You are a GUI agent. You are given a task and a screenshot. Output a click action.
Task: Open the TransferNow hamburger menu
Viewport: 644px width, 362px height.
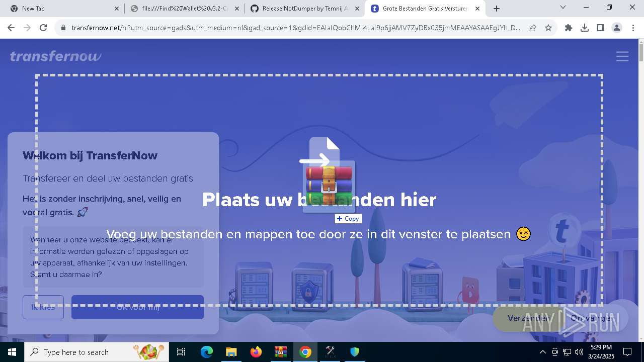622,56
